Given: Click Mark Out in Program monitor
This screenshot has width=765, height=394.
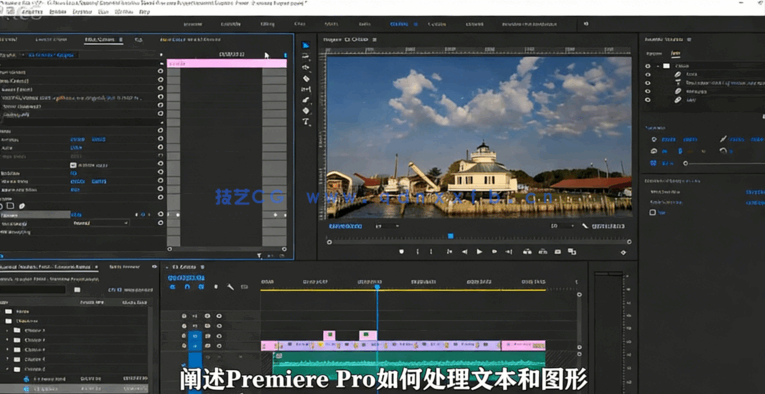Looking at the screenshot, I should point(431,252).
